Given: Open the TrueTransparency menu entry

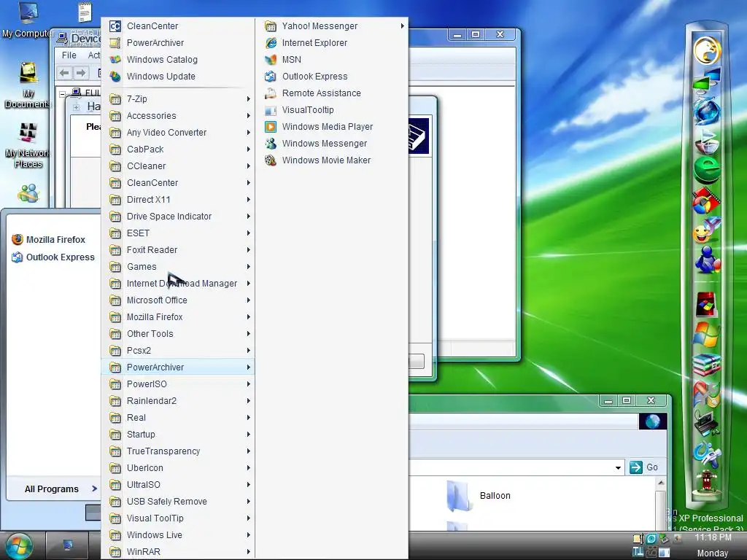Looking at the screenshot, I should pos(178,451).
